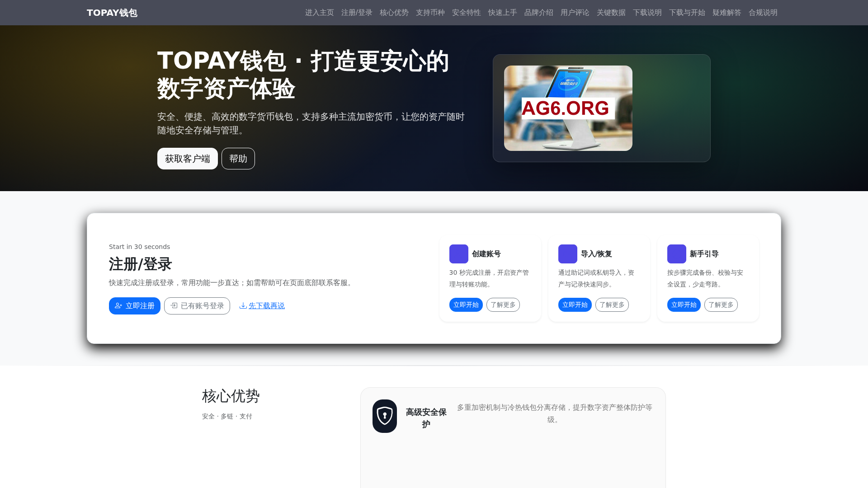Click 了解更多 under 导入/恢复
The width and height of the screenshot is (868, 488).
click(x=612, y=305)
